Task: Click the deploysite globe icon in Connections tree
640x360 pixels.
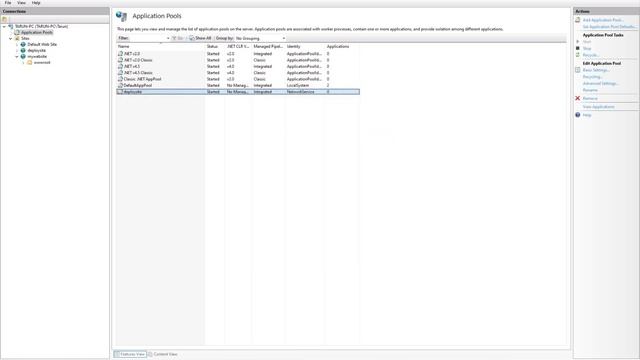Action: point(23,50)
